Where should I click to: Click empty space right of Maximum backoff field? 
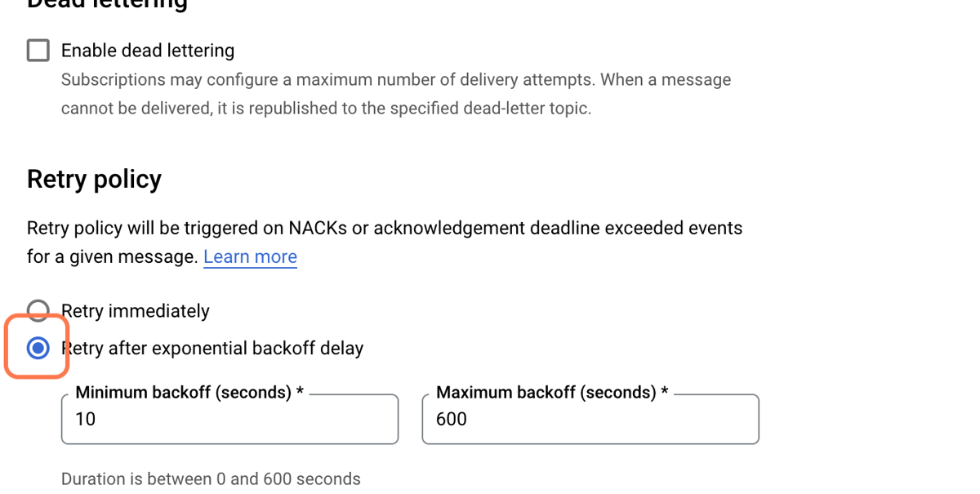coord(866,419)
